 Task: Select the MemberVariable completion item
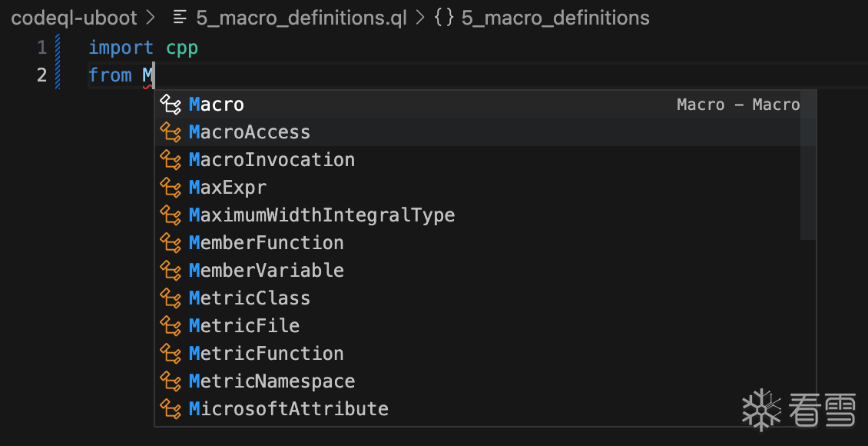pos(266,271)
